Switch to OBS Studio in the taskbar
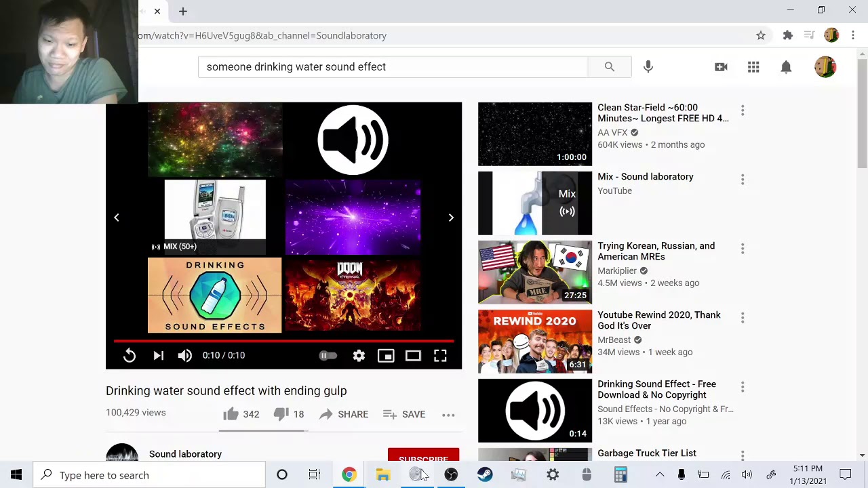The height and width of the screenshot is (488, 868). pos(451,475)
